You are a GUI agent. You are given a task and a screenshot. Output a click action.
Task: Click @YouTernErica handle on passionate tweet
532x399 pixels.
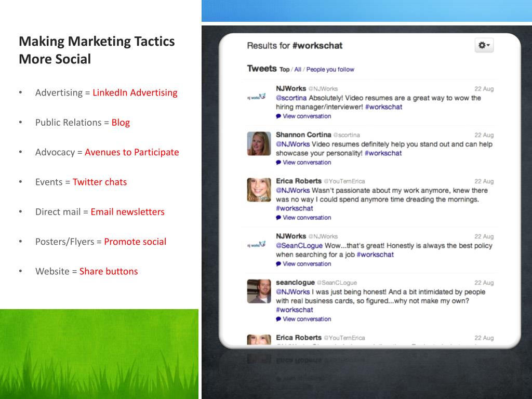[344, 181]
